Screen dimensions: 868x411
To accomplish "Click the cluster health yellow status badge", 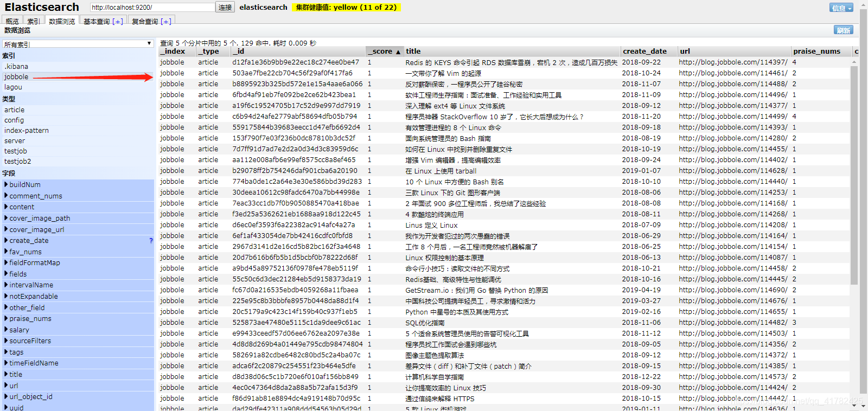I will tap(346, 7).
